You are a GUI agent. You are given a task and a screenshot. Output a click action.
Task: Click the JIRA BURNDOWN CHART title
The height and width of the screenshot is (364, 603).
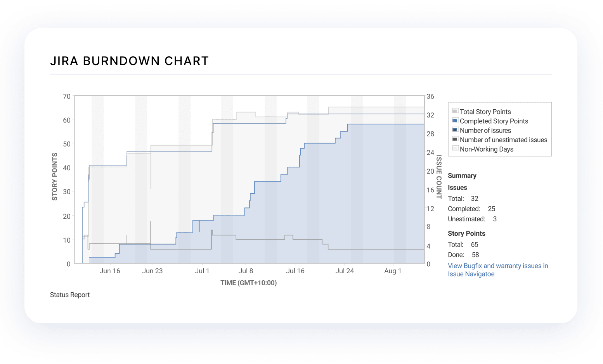pos(130,61)
